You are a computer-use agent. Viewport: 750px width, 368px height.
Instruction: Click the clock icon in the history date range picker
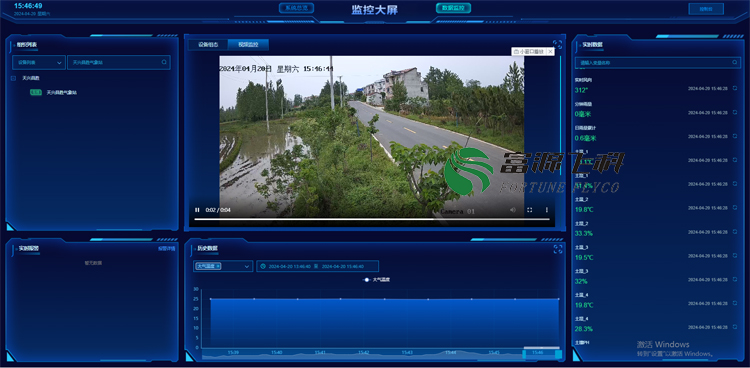pyautogui.click(x=263, y=266)
